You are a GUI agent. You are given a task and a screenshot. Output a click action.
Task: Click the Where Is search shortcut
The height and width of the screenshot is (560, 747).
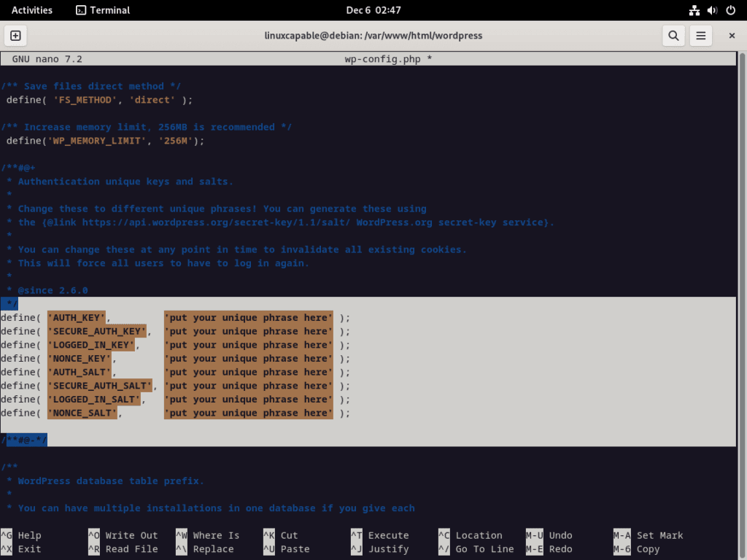215,534
